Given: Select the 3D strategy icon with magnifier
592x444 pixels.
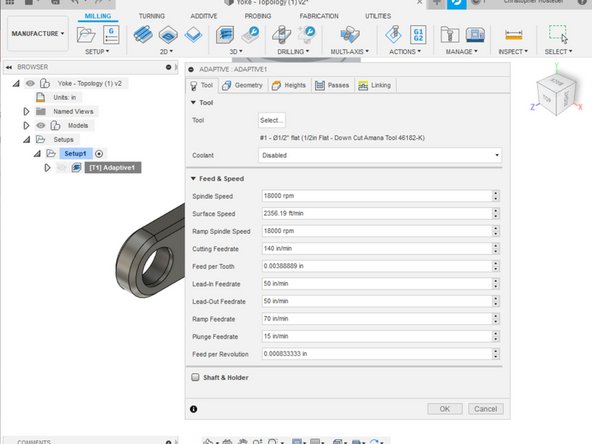Looking at the screenshot, I should tap(251, 35).
